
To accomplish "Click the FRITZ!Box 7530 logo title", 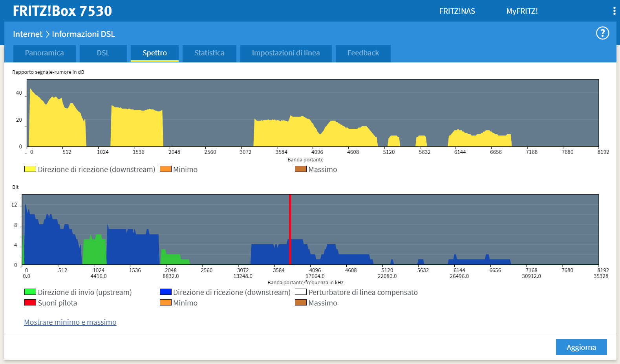I will tap(62, 11).
